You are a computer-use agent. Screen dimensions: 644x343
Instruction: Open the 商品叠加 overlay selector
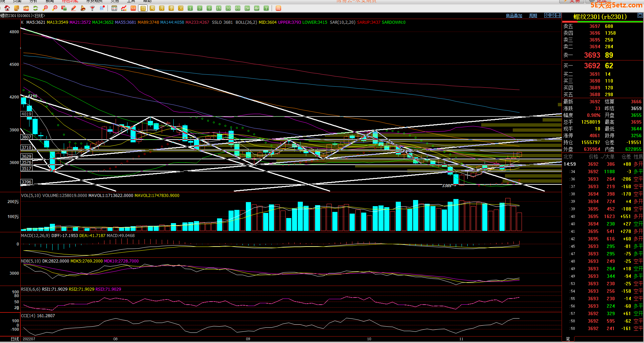click(x=514, y=16)
